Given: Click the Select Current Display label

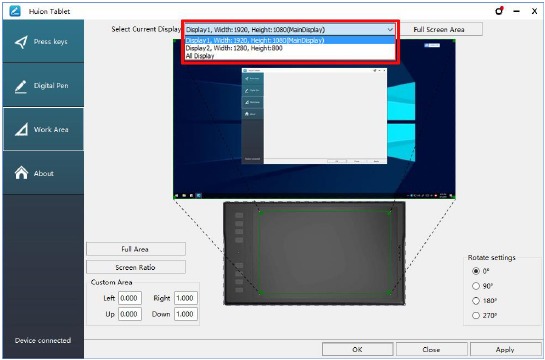Looking at the screenshot, I should (x=146, y=29).
